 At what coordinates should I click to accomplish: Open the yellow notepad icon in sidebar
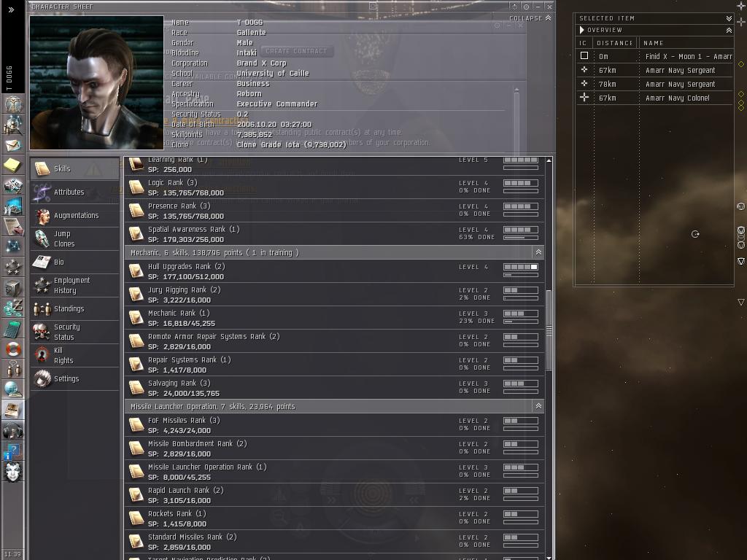pos(13,166)
